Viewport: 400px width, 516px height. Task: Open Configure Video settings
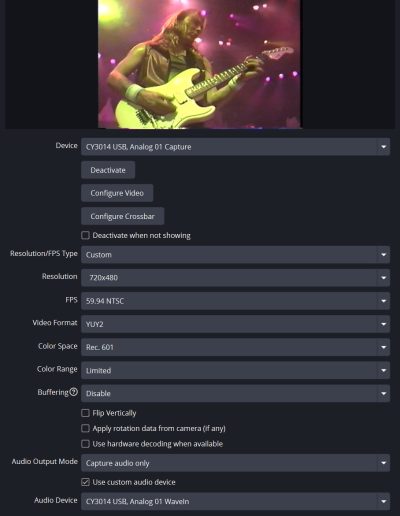(x=117, y=193)
